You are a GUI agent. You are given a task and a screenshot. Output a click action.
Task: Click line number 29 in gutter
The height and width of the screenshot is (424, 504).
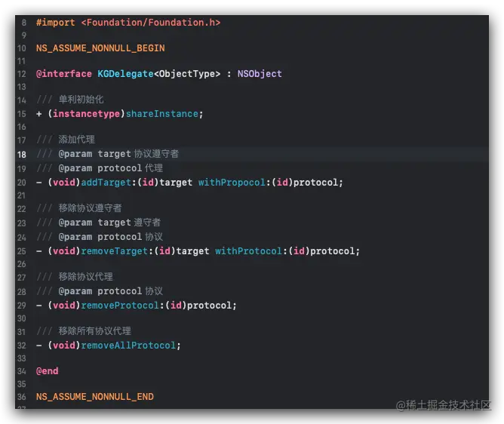(22, 306)
